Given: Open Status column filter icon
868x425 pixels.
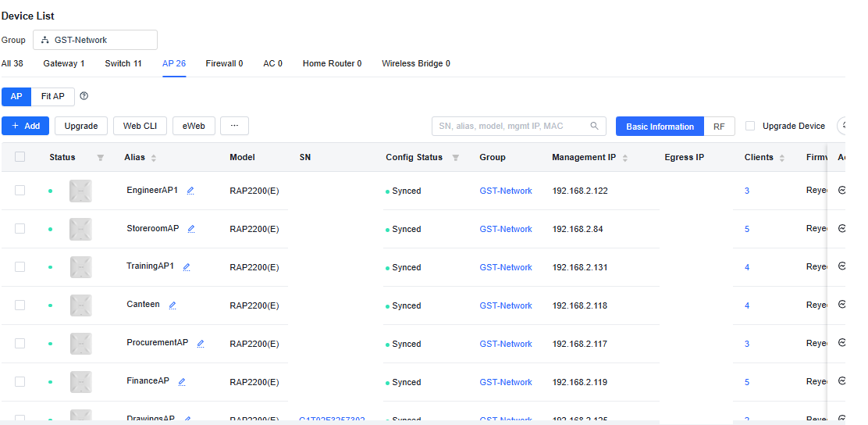Looking at the screenshot, I should [x=100, y=158].
